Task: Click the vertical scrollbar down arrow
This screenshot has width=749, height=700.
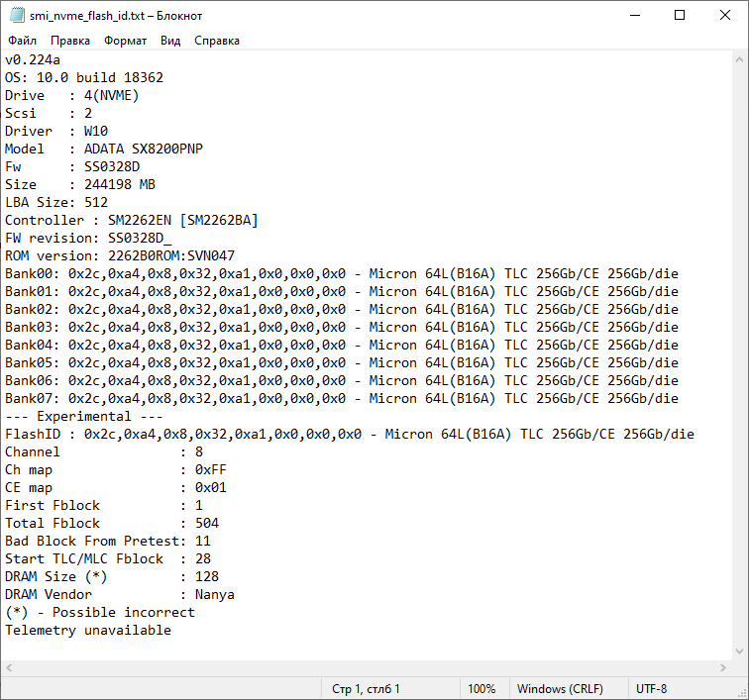Action: coord(739,651)
